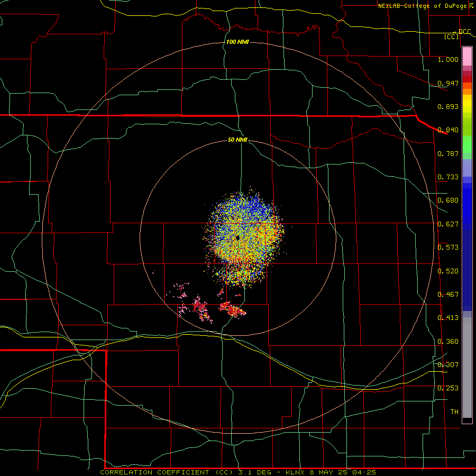Click the 0.520 scale value

coord(448,271)
